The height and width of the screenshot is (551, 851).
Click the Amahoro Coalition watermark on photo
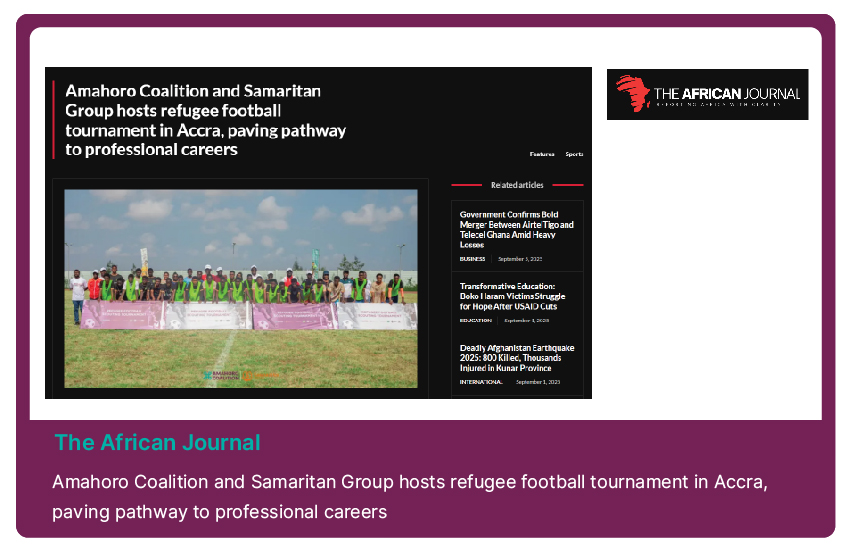click(x=221, y=376)
